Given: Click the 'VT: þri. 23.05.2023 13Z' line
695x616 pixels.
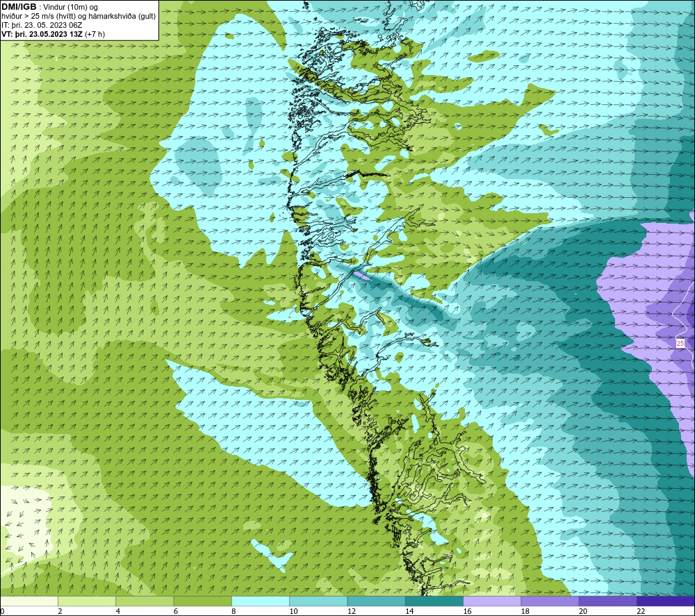Looking at the screenshot, I should coord(42,34).
